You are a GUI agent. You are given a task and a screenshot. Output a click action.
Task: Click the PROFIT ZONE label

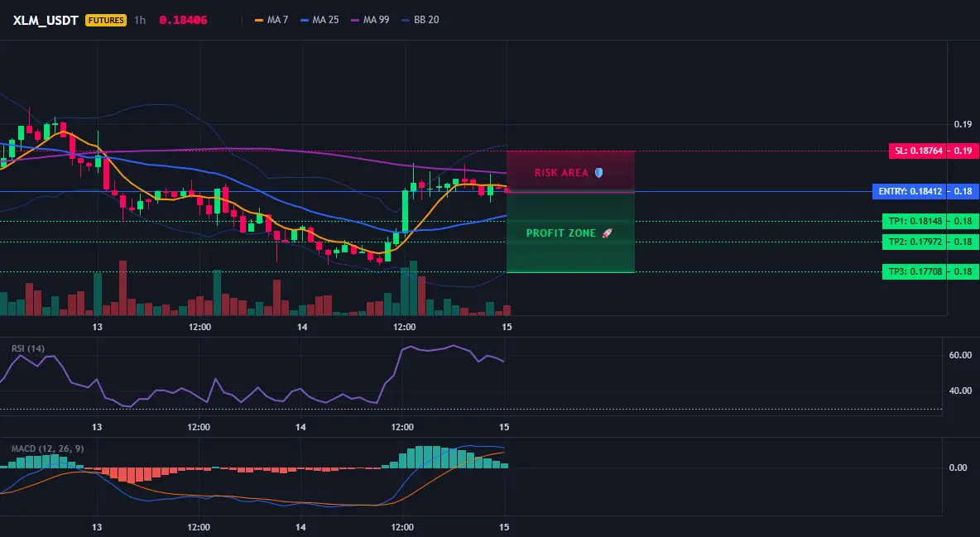561,233
